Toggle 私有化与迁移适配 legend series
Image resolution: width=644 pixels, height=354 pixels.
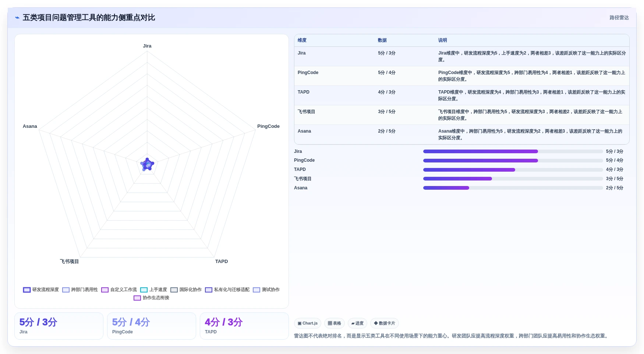click(x=227, y=290)
